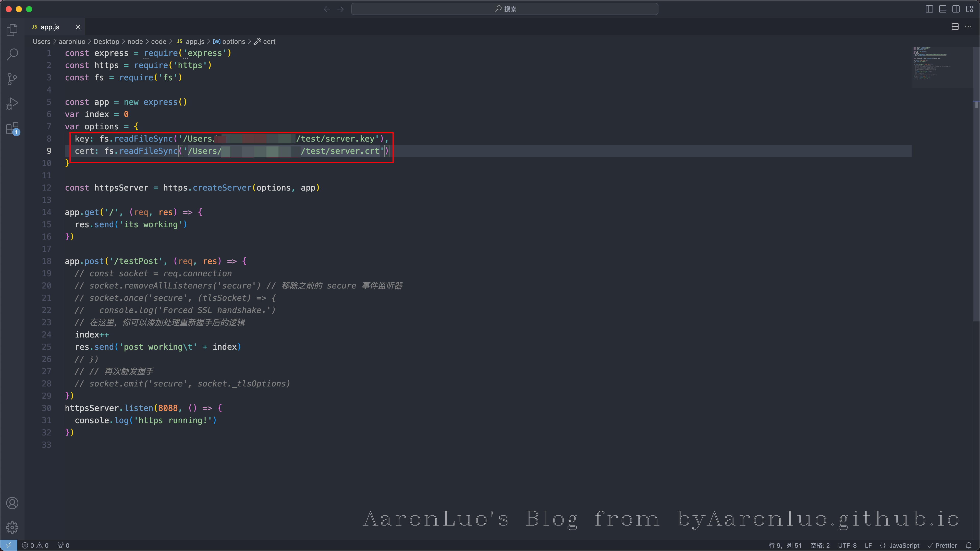Open the Accounts menu icon
The image size is (980, 551).
(x=12, y=503)
